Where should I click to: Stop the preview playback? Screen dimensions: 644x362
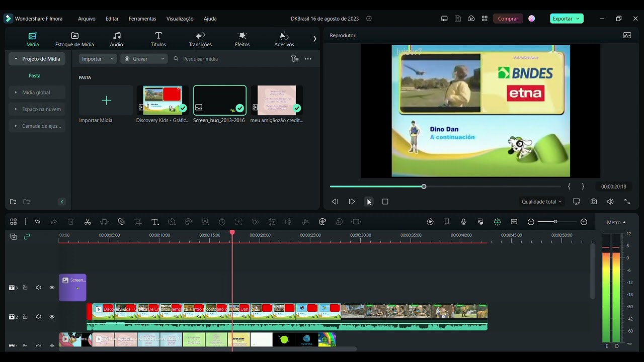click(385, 202)
